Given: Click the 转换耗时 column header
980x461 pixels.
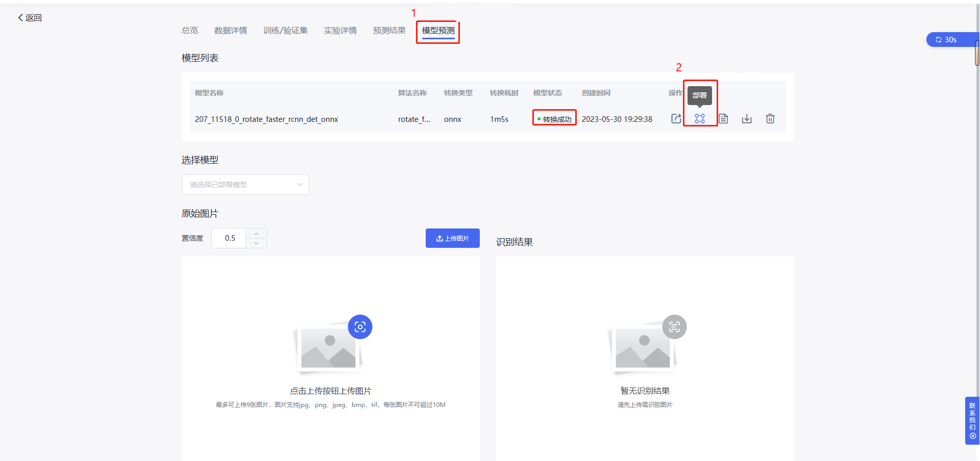Looking at the screenshot, I should 504,93.
